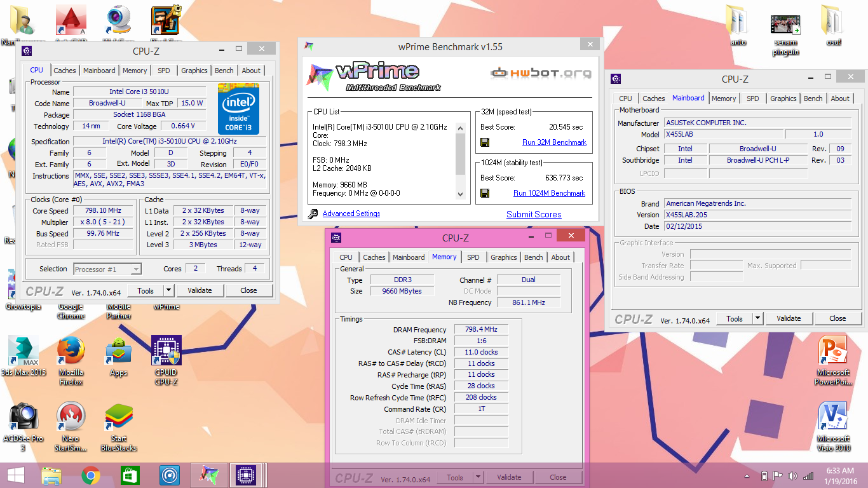Click the American Megatrends Inc. BIOS brand field

tap(757, 204)
